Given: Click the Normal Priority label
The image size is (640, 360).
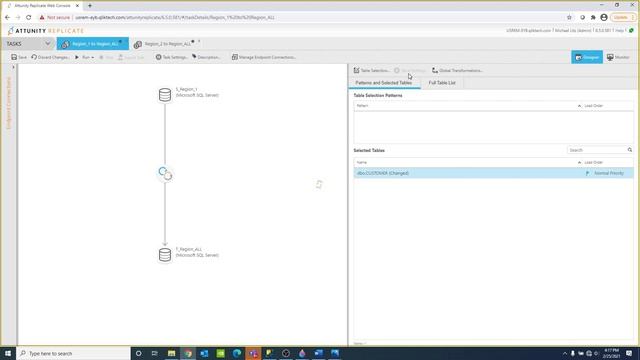Looking at the screenshot, I should pyautogui.click(x=609, y=173).
